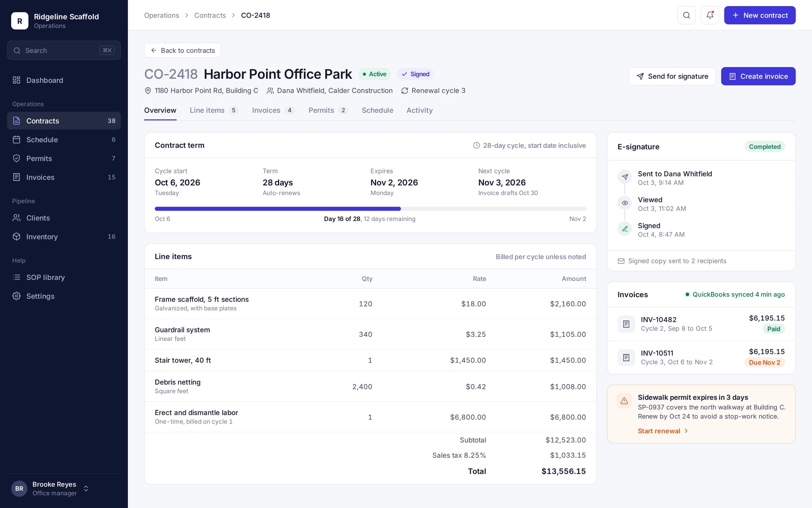
Task: Focus the sidebar Search field
Action: [64, 50]
